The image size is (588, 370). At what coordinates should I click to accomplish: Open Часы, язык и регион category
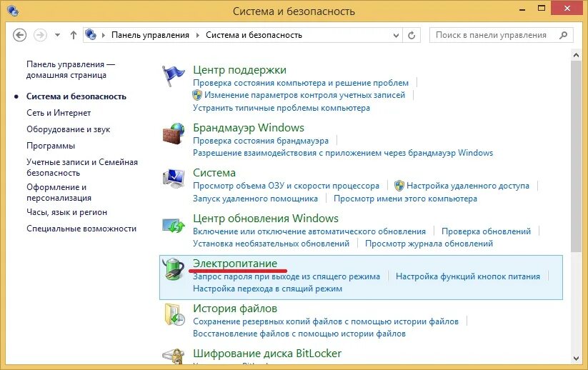click(66, 212)
